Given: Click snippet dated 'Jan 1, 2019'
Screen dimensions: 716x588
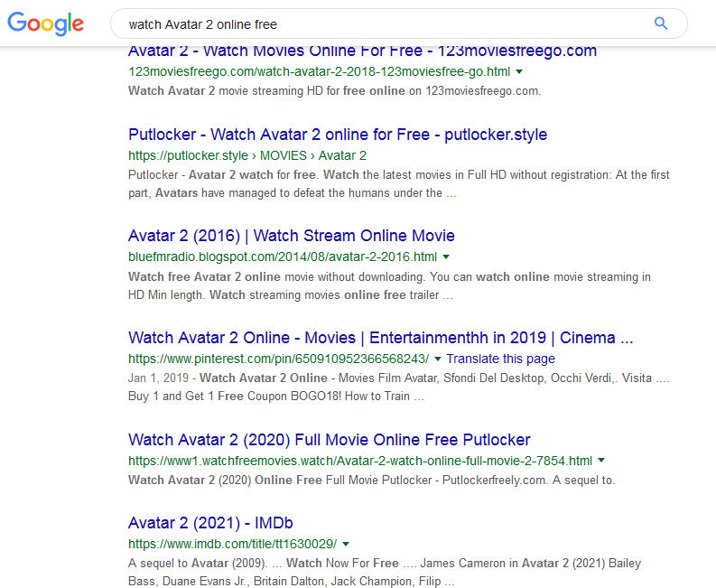Looking at the screenshot, I should tap(399, 387).
